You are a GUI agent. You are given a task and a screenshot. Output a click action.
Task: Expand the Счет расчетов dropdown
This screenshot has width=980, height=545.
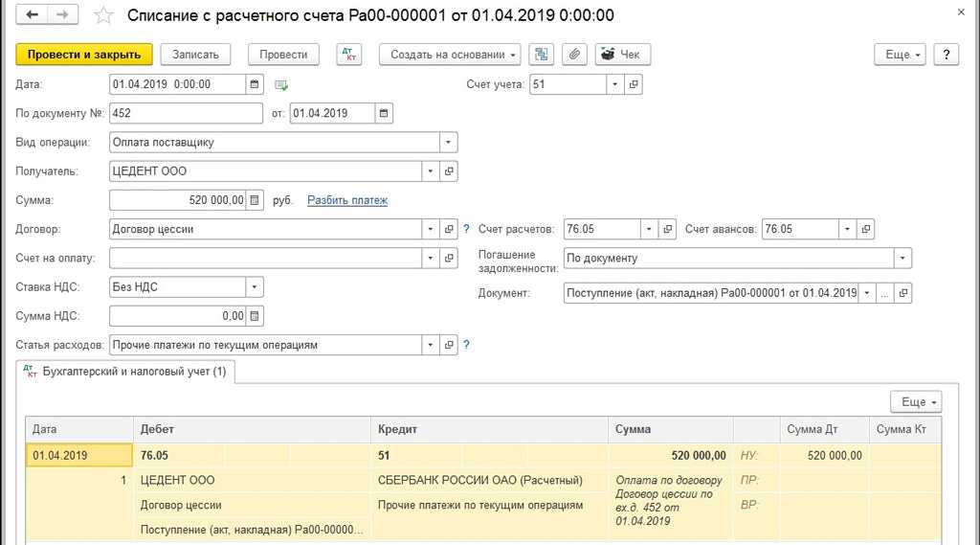649,229
